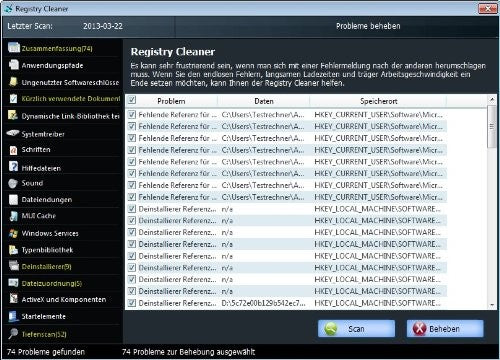Open the Hilfedateien help icon
Viewport: 500px width, 360px height.
click(x=13, y=166)
